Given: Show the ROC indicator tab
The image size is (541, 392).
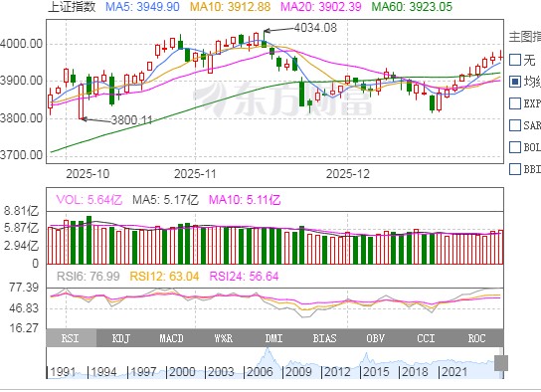Looking at the screenshot, I should pos(476,338).
